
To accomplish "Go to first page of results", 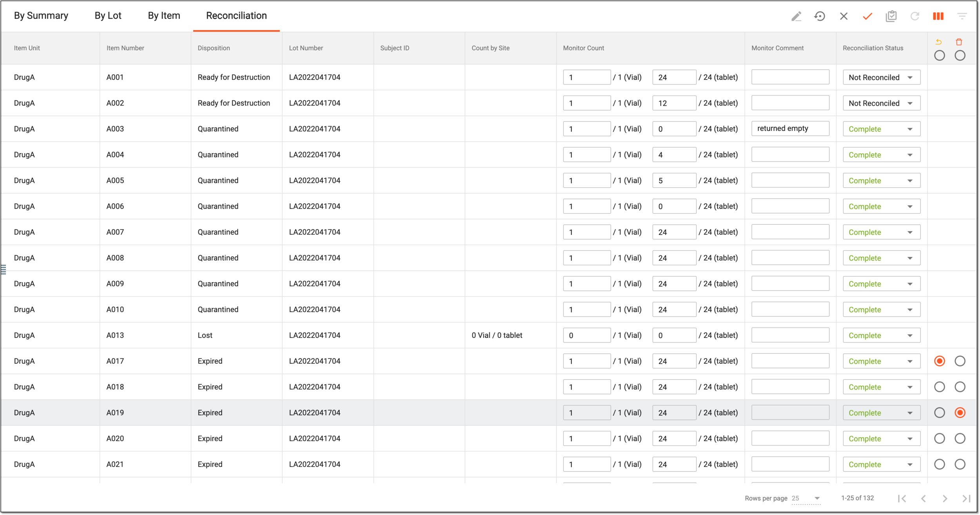I will point(902,499).
